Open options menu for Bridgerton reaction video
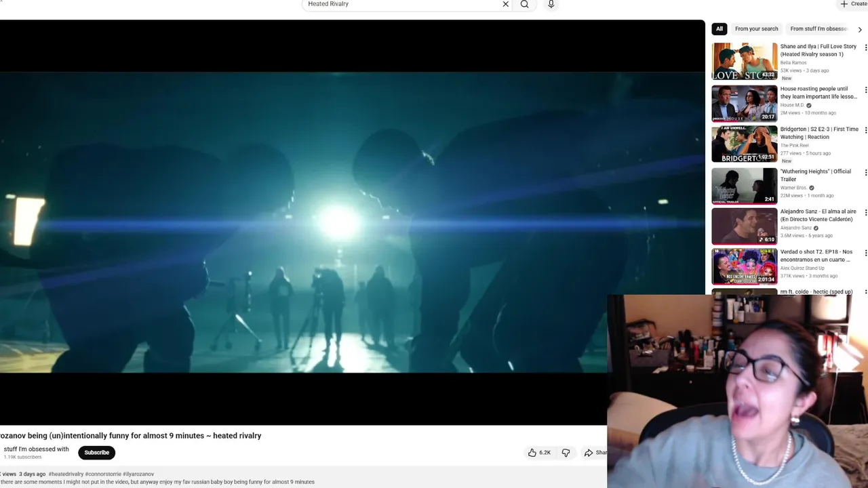 point(865,130)
